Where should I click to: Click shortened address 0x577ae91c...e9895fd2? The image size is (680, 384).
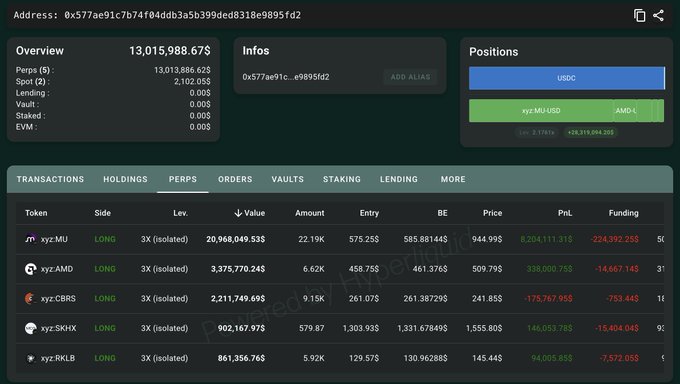[x=286, y=77]
